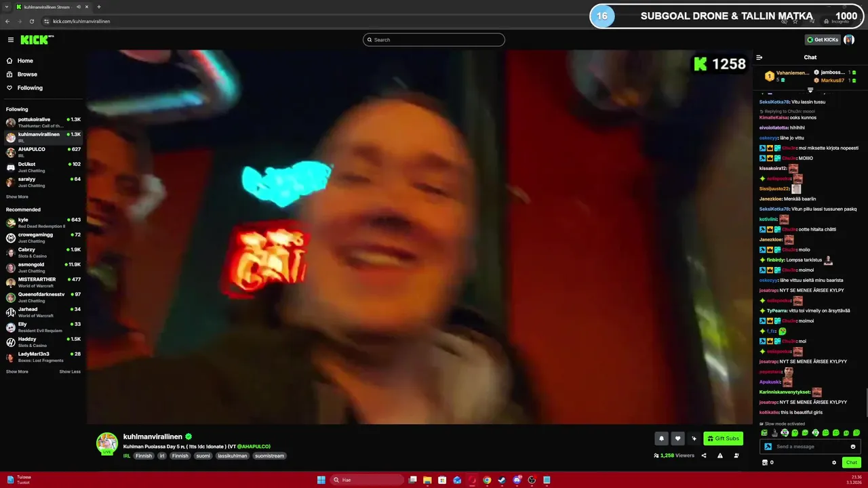Click the verified badge next to kuhlmanvirallinen

coord(189,437)
